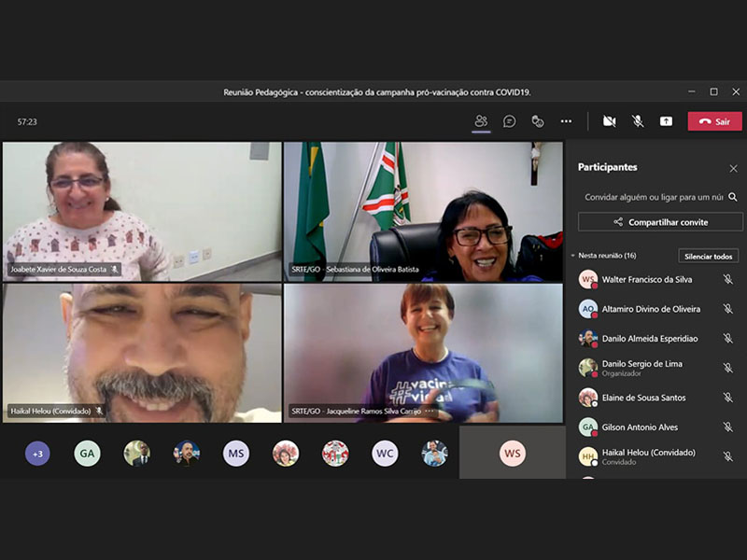This screenshot has height=560, width=747.
Task: Click mic icon next to Danilo Sergio de Lima
Action: (x=727, y=368)
